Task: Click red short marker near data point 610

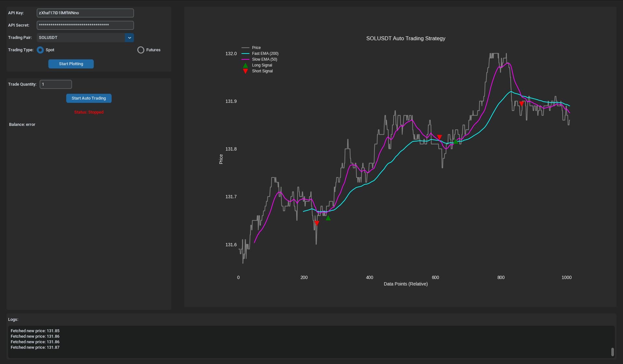Action: (439, 137)
